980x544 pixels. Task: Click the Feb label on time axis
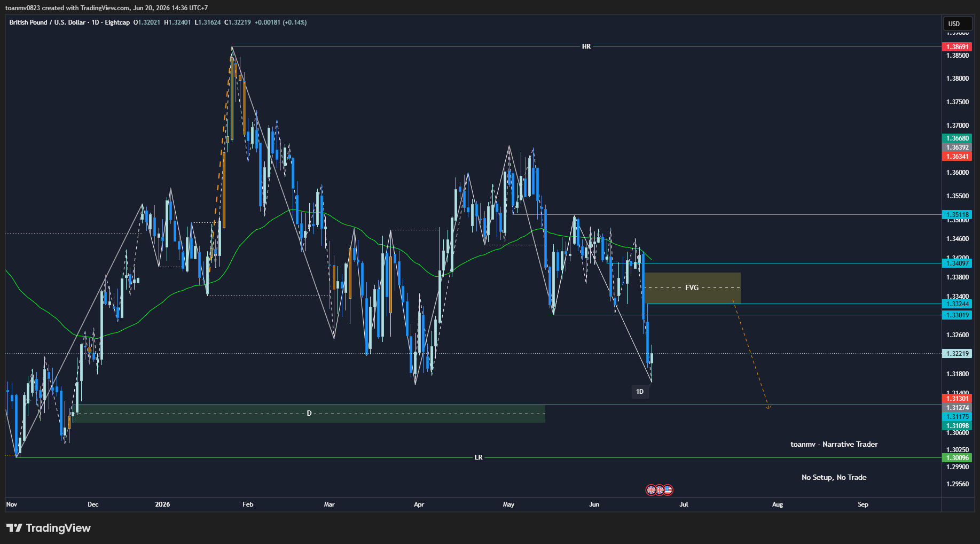pyautogui.click(x=248, y=504)
